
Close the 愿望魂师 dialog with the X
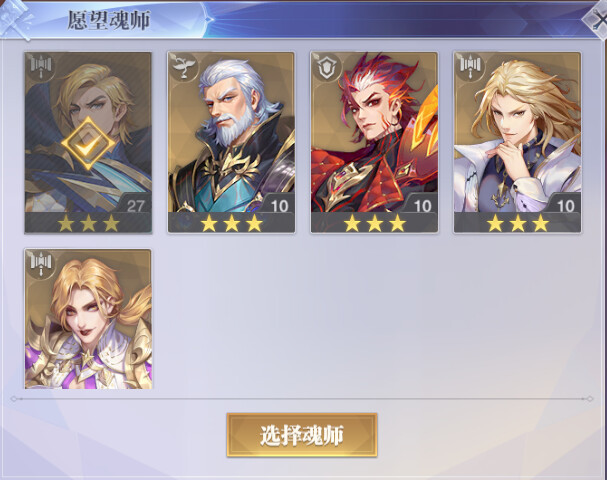click(597, 19)
